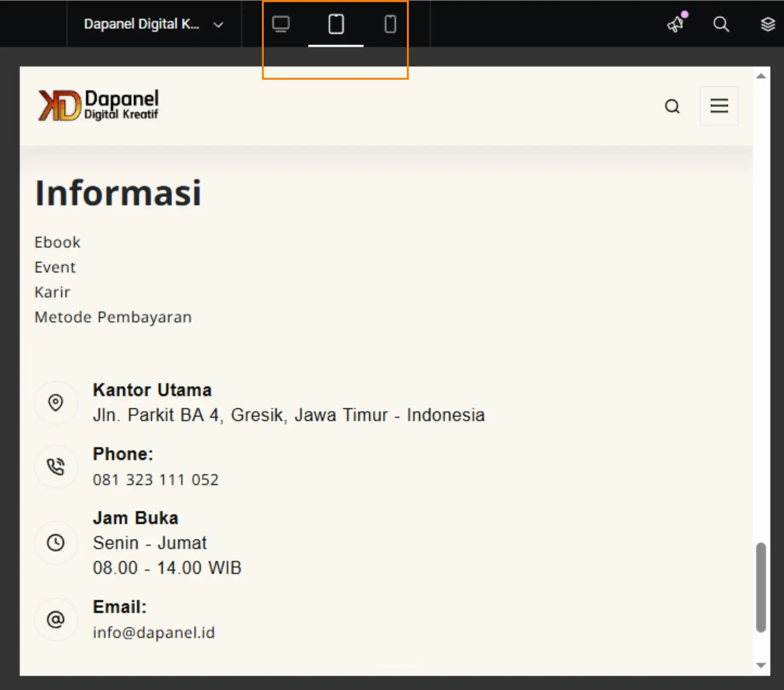Select the tablet preview mode

[x=336, y=24]
